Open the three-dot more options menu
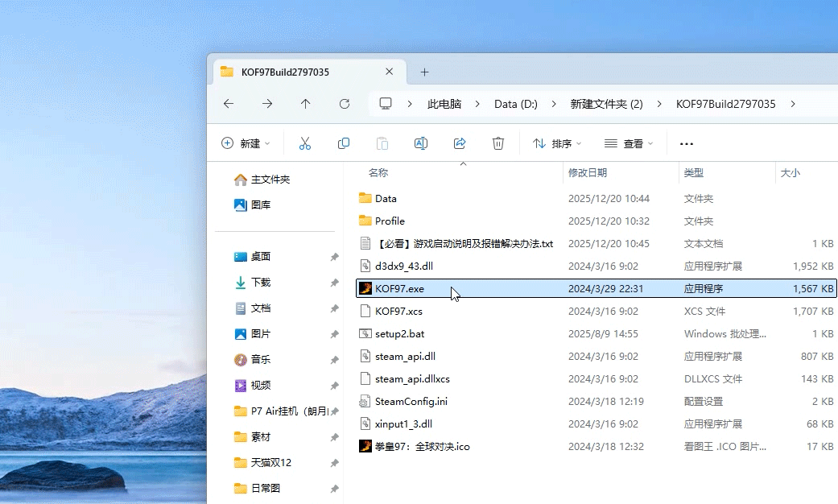The height and width of the screenshot is (504, 838). pos(686,144)
